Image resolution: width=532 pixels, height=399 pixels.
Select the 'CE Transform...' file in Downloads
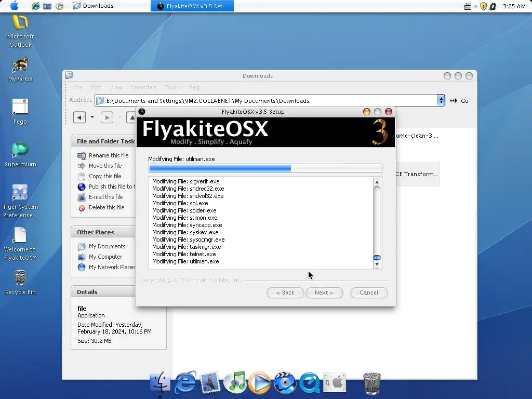click(x=417, y=174)
